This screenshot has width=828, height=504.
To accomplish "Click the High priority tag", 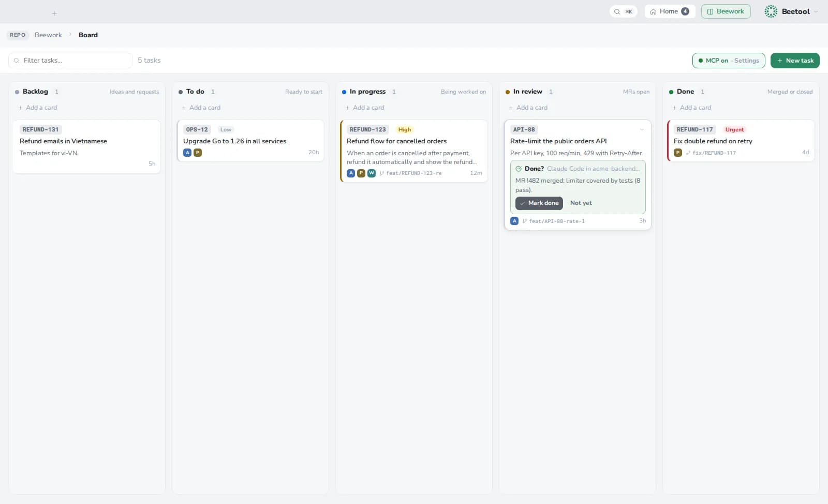I will (x=405, y=130).
